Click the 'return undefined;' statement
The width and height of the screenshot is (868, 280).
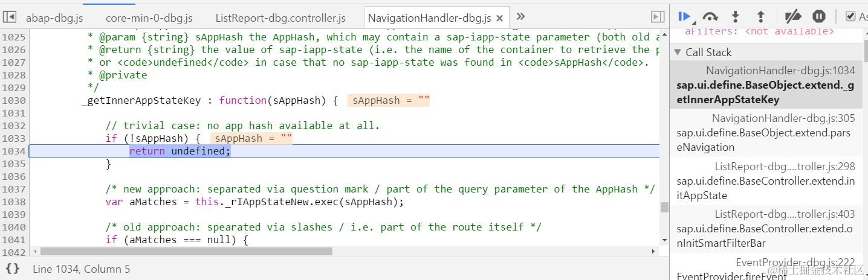coord(180,151)
